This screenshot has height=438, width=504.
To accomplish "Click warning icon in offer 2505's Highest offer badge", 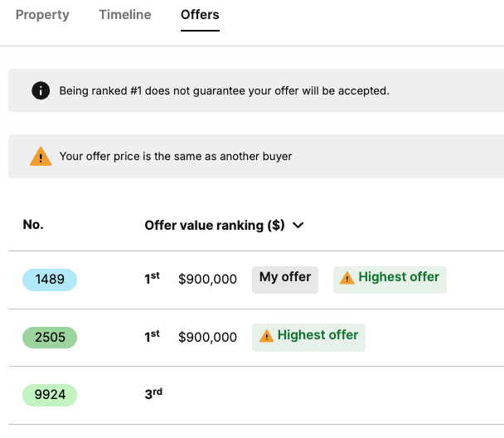I will pos(266,336).
